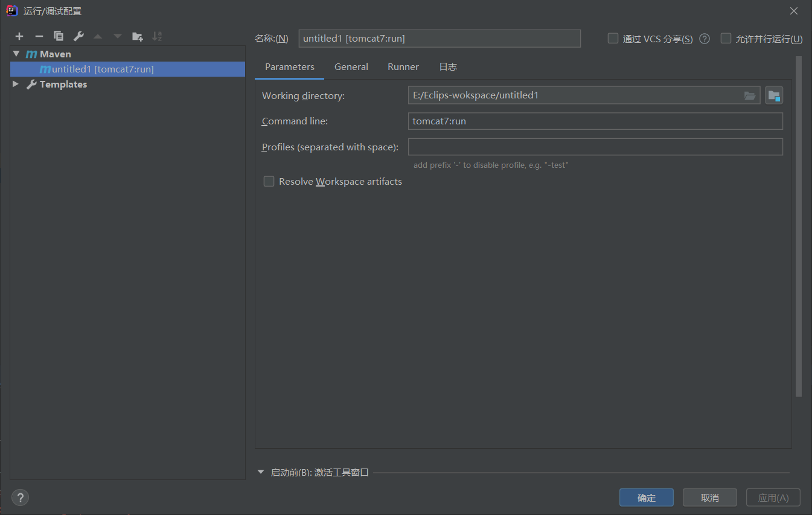Select the Maven category label
The width and height of the screenshot is (812, 515).
[x=56, y=54]
